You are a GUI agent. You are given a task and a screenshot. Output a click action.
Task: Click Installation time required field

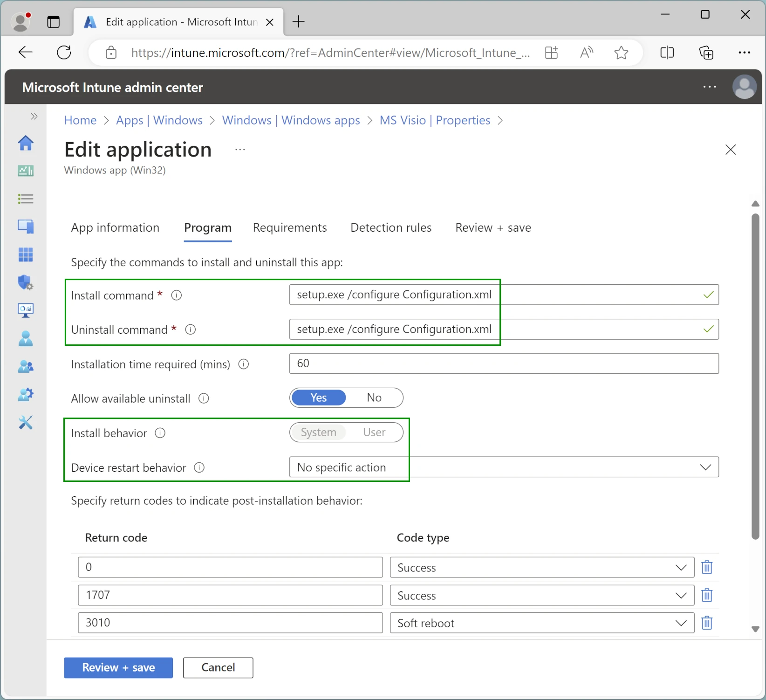(504, 364)
